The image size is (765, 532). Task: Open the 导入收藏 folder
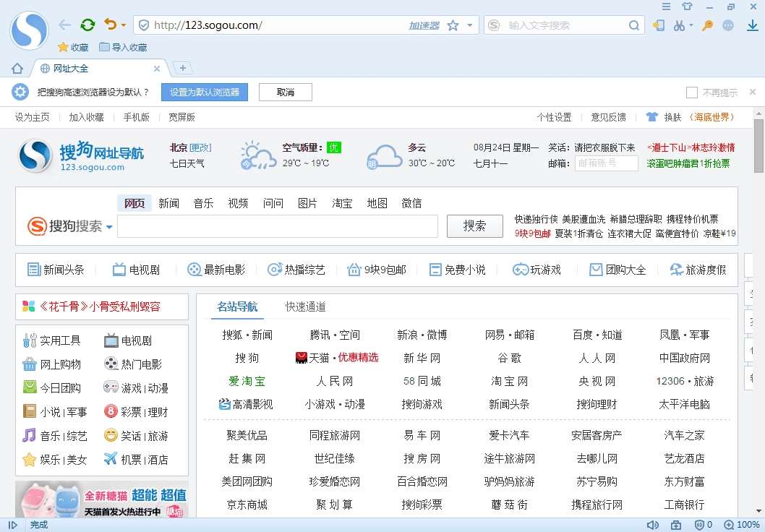tap(123, 47)
